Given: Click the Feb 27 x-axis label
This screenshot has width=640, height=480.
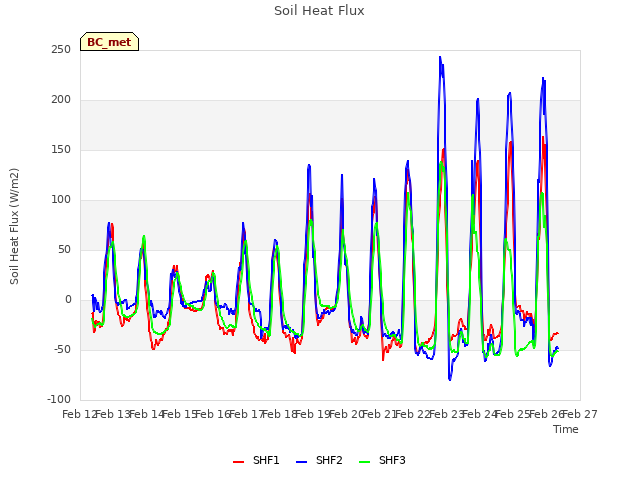Looking at the screenshot, I should click(x=580, y=415).
